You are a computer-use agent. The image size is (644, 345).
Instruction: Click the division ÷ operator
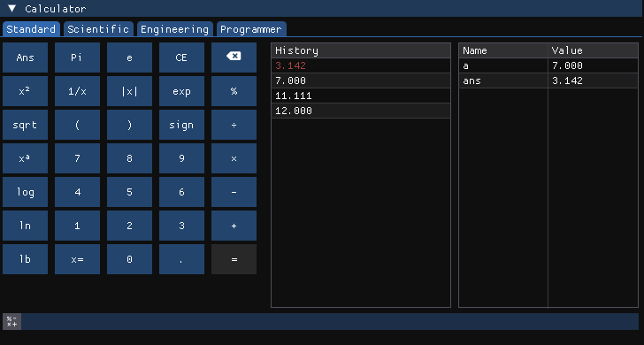coord(234,125)
